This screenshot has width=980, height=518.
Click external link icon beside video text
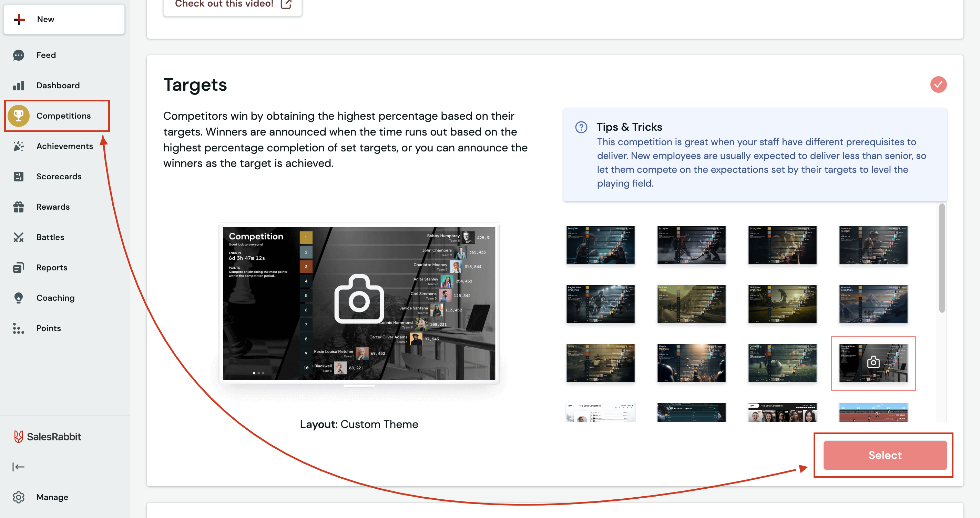286,4
